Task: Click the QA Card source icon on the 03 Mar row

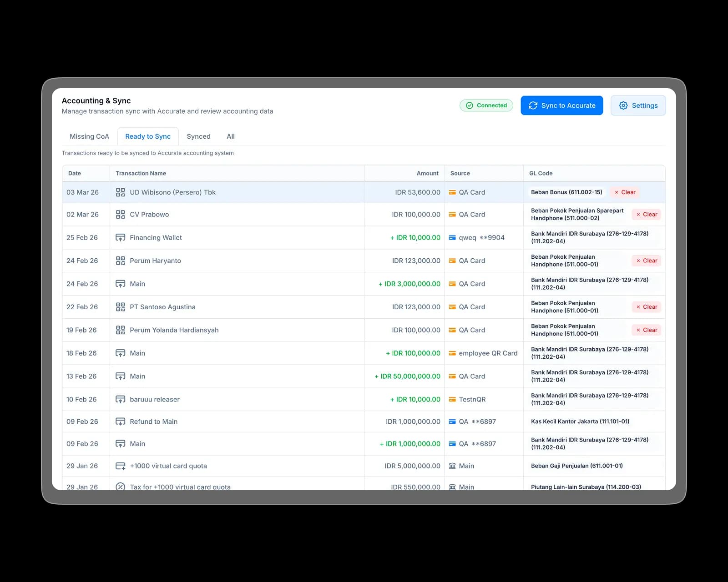Action: [452, 192]
